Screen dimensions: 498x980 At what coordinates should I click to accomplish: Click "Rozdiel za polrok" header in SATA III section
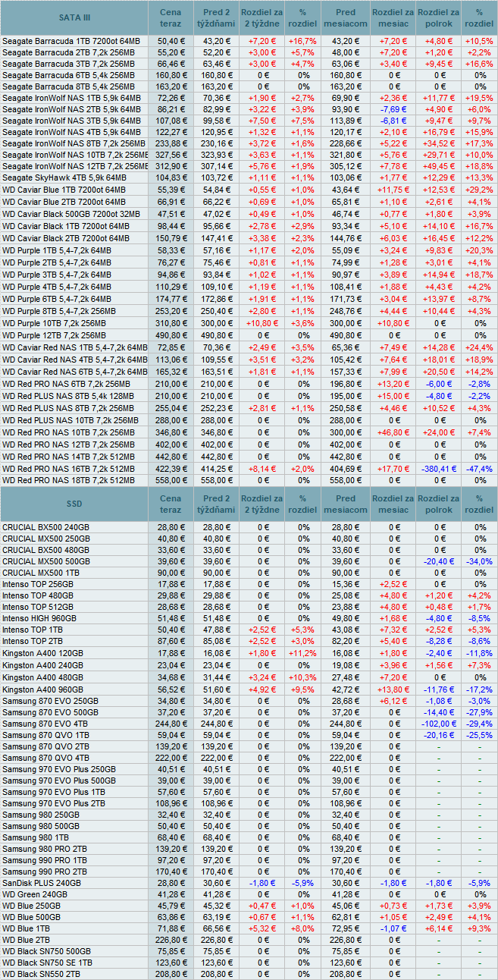(438, 17)
